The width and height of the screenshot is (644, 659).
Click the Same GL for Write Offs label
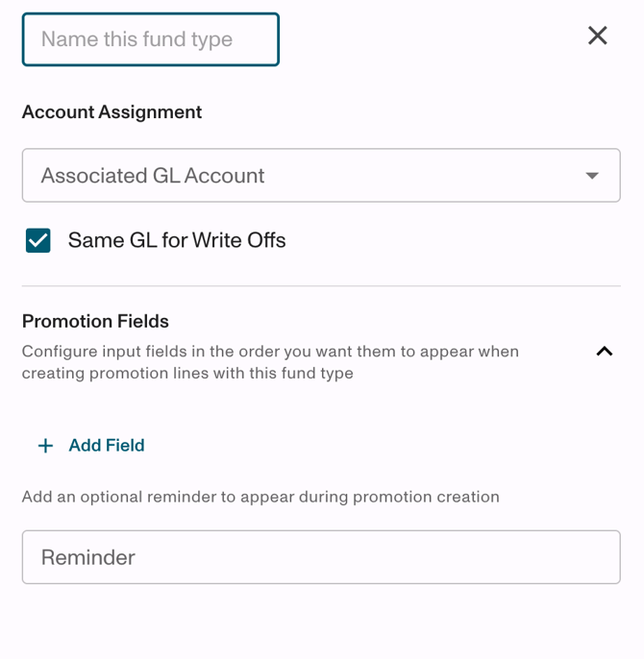(177, 240)
